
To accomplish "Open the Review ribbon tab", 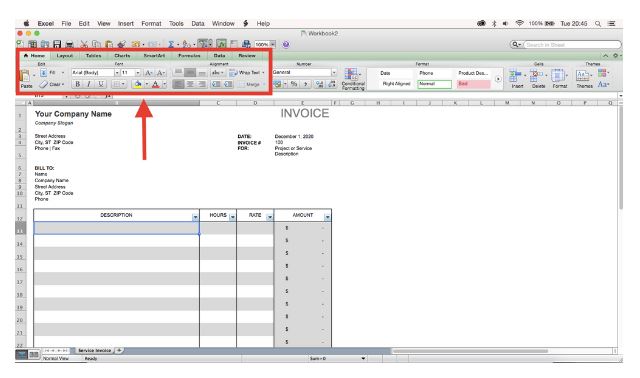I will (x=247, y=56).
